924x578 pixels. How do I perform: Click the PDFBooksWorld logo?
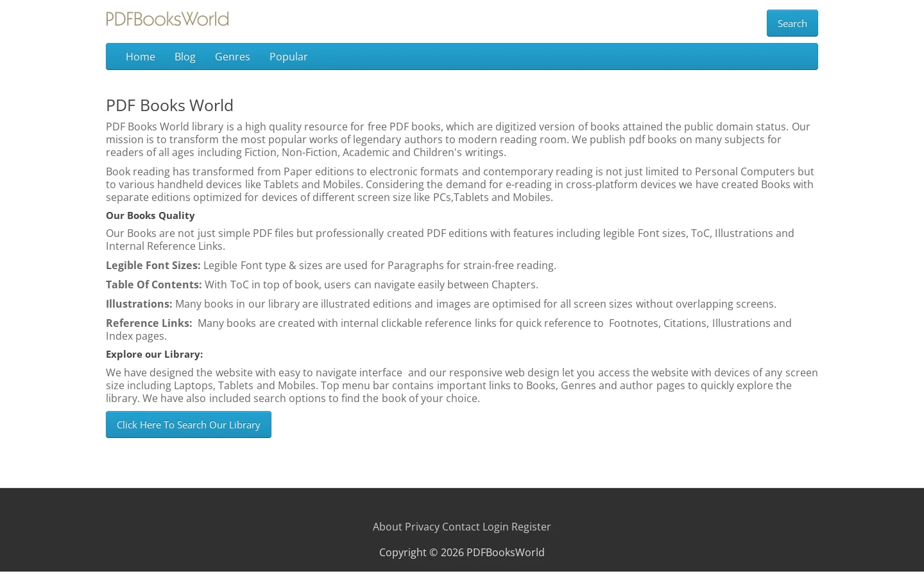click(167, 19)
